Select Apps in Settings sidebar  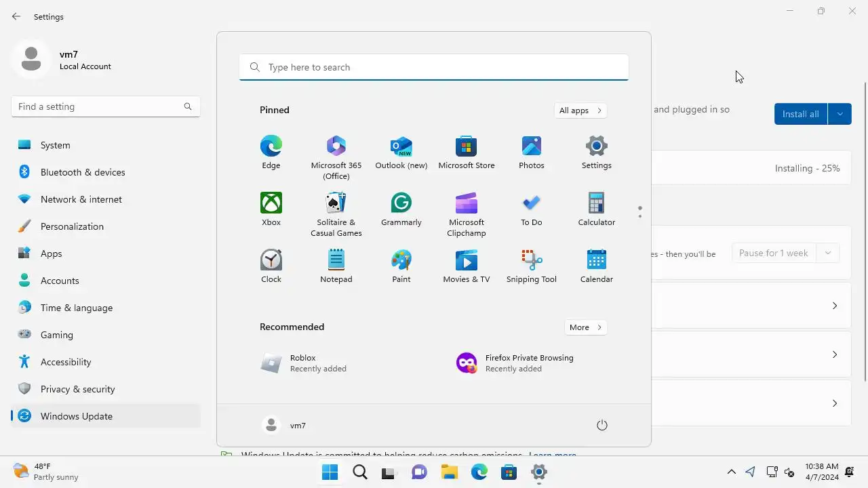point(106,253)
